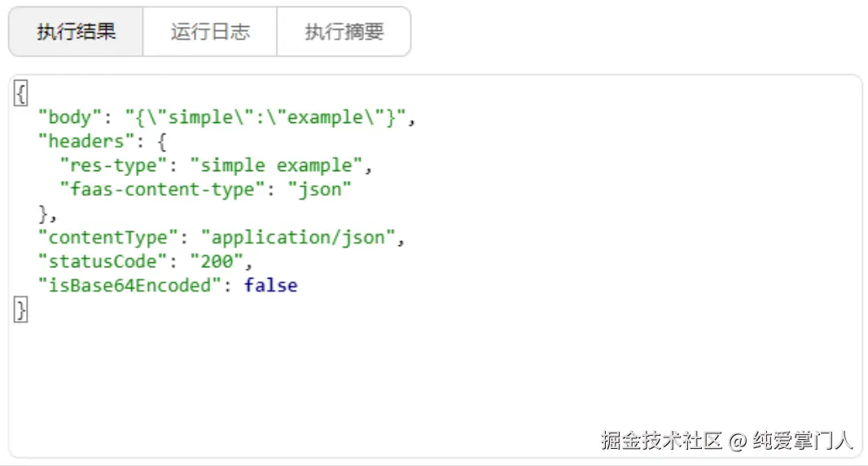Click the "statusCode" key
Image resolution: width=868 pixels, height=466 pixels.
[x=103, y=262]
